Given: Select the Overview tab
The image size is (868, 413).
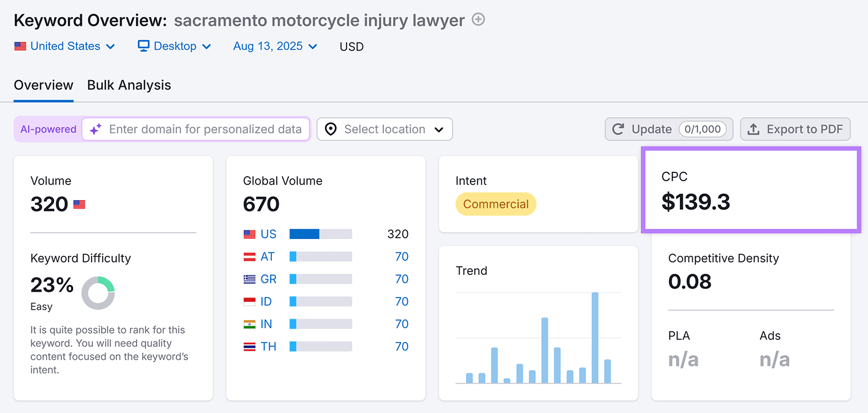Looking at the screenshot, I should pos(43,85).
